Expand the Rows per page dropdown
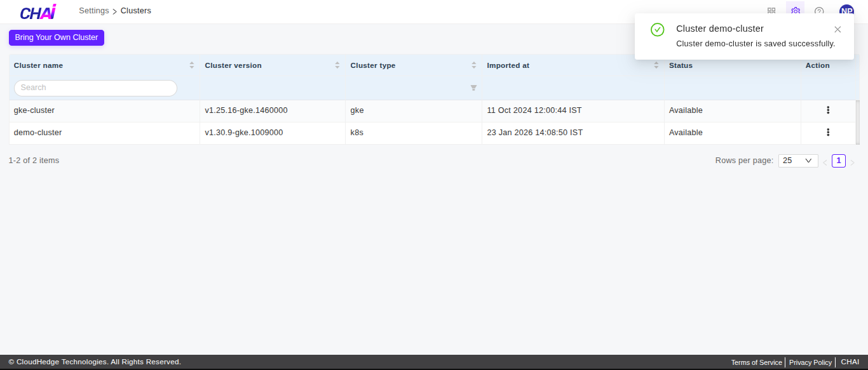 798,161
